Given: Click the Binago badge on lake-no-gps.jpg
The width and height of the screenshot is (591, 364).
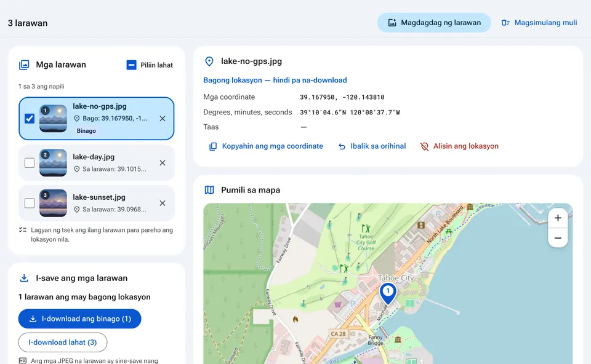Looking at the screenshot, I should pos(86,130).
